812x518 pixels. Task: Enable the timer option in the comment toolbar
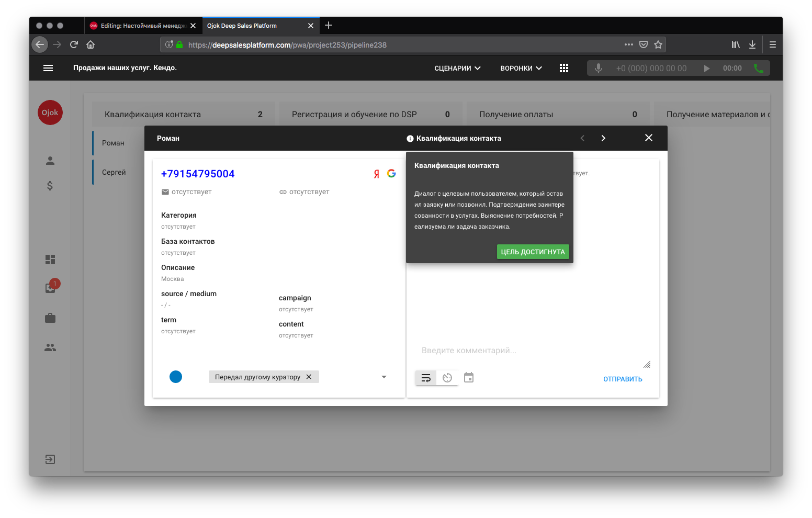(447, 377)
